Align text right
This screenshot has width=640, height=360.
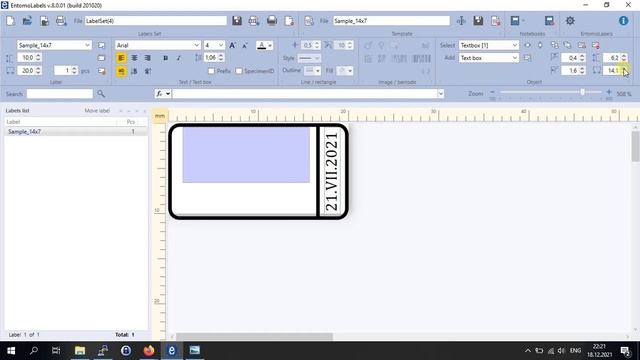click(x=147, y=58)
